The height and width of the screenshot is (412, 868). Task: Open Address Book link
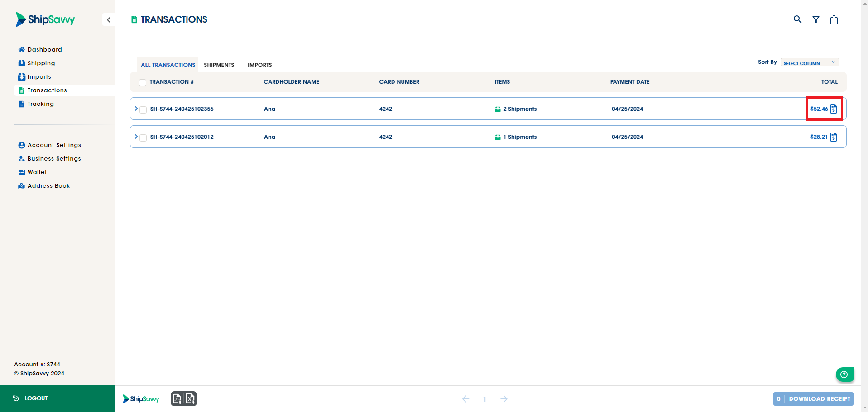49,186
